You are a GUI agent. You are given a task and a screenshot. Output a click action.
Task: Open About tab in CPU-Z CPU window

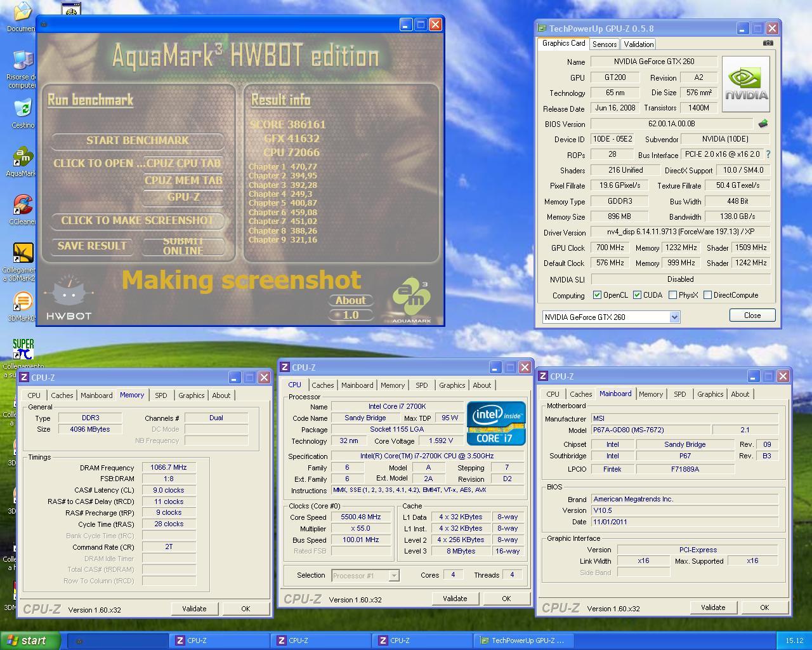click(x=481, y=385)
